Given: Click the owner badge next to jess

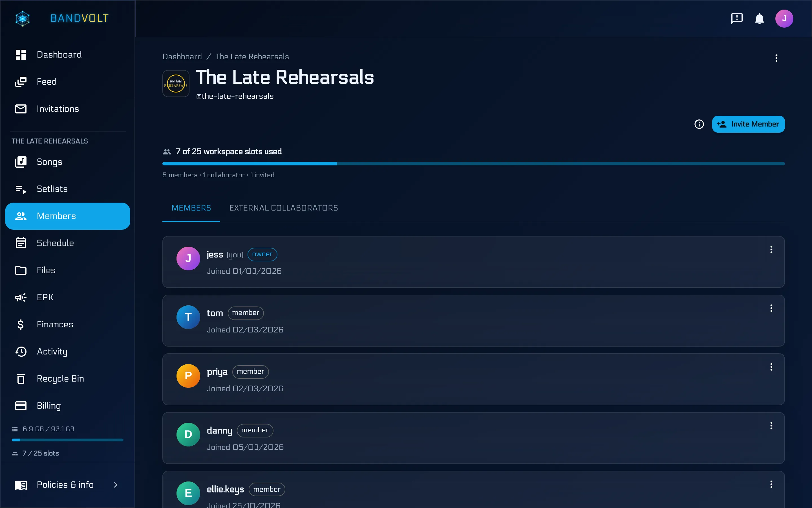Looking at the screenshot, I should (262, 254).
